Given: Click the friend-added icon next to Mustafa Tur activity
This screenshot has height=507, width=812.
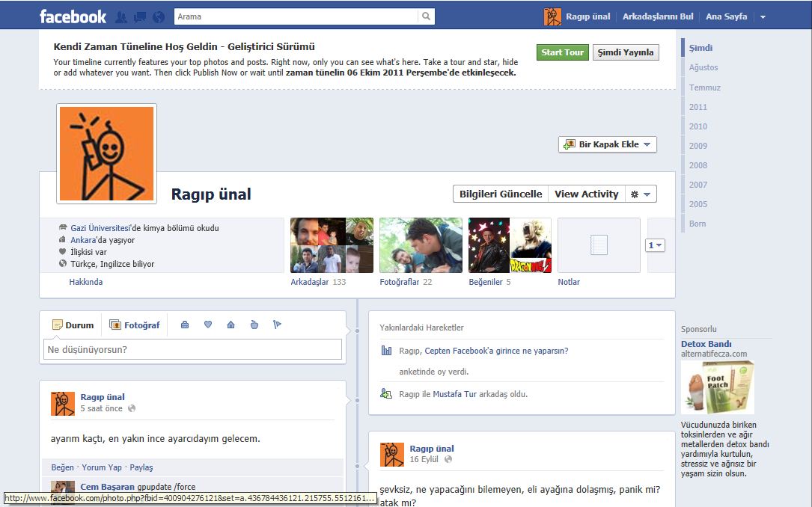Looking at the screenshot, I should click(x=386, y=393).
